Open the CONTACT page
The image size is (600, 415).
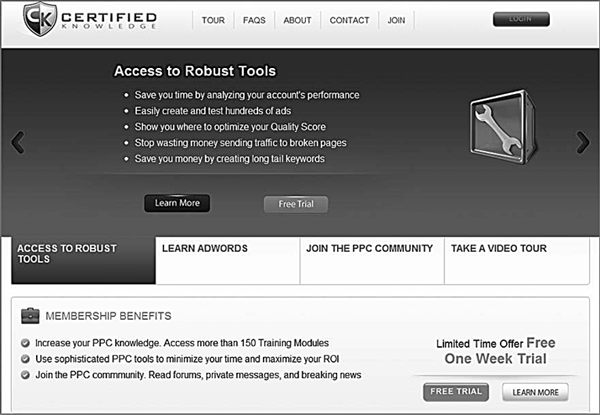pyautogui.click(x=349, y=20)
